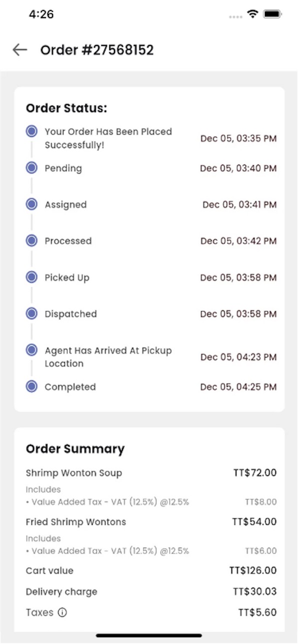298x644 pixels.
Task: Tap the Order Summary heading
Action: 75,449
